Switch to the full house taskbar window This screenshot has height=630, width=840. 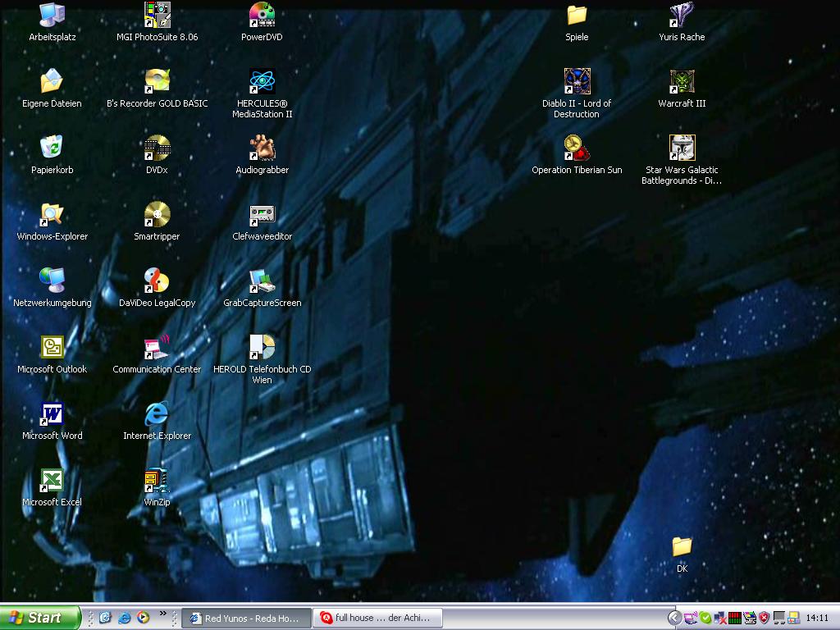(377, 618)
